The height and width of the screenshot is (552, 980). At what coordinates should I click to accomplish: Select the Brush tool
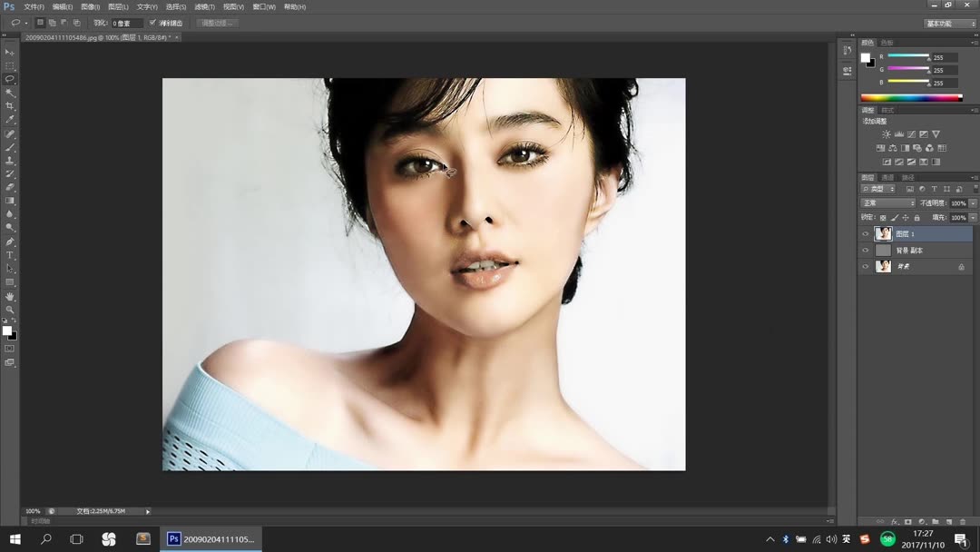point(10,146)
